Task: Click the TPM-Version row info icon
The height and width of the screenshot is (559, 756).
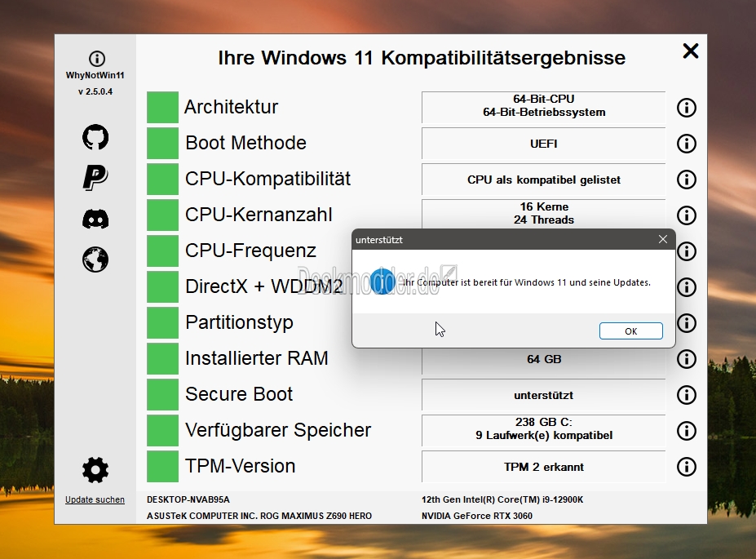Action: (x=686, y=467)
